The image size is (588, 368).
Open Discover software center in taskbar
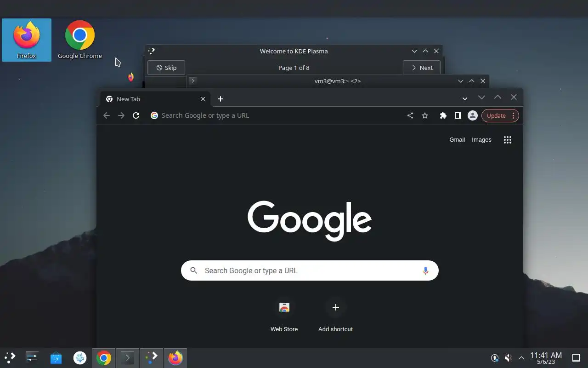[x=56, y=357]
